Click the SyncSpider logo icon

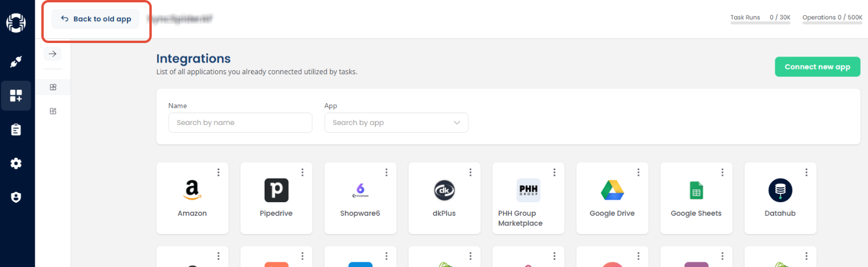point(16,24)
